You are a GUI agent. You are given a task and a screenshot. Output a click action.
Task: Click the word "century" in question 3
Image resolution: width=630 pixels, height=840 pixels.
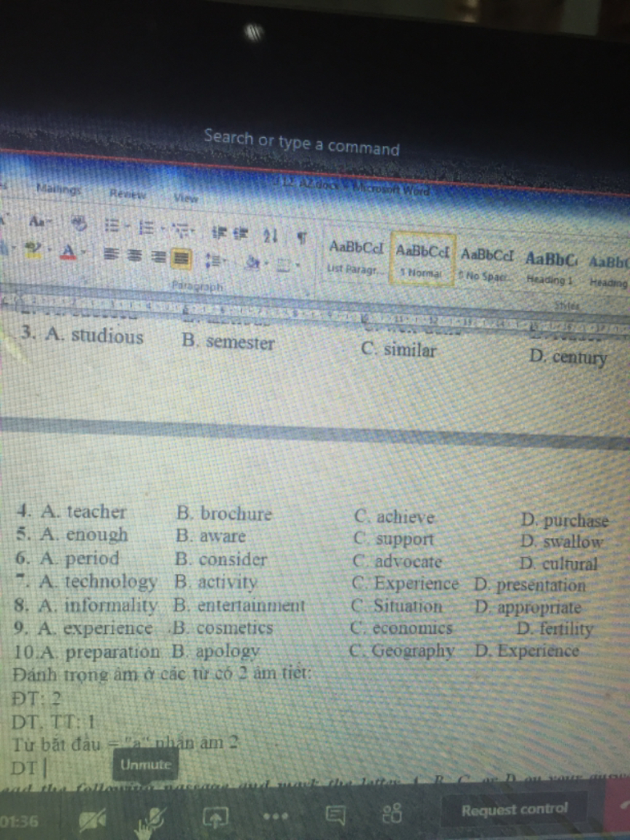pos(580,358)
